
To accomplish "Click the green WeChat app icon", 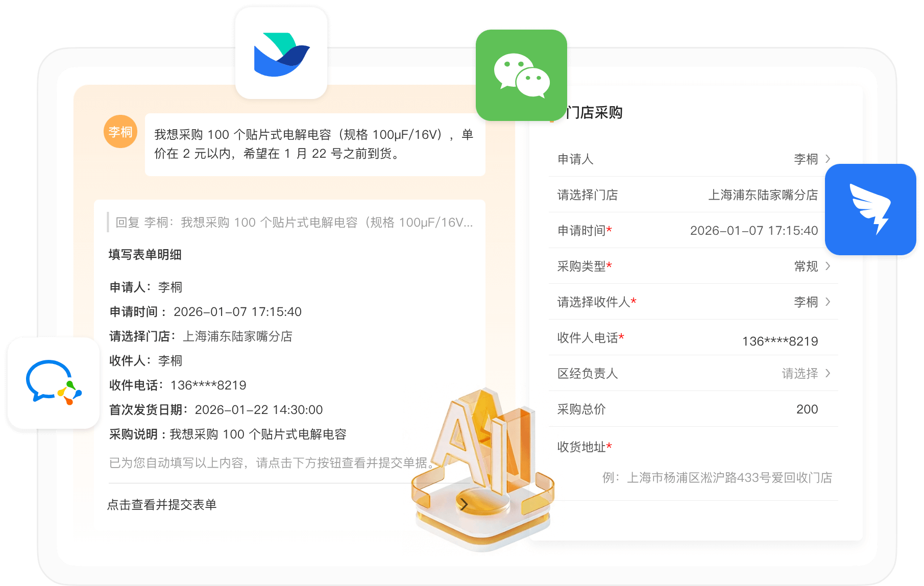I will click(x=521, y=76).
